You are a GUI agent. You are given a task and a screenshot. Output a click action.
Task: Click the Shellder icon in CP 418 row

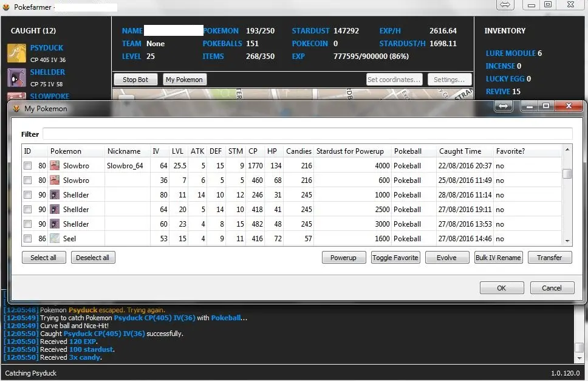pyautogui.click(x=55, y=209)
